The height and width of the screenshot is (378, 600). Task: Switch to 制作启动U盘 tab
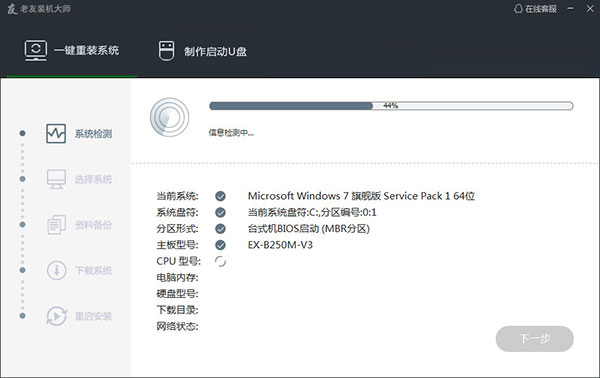203,51
